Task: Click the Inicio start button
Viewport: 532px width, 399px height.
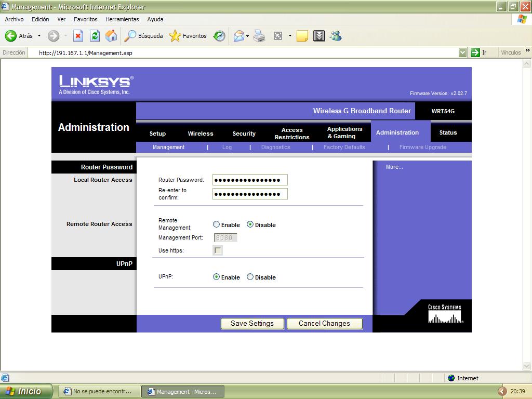Action: click(x=26, y=391)
